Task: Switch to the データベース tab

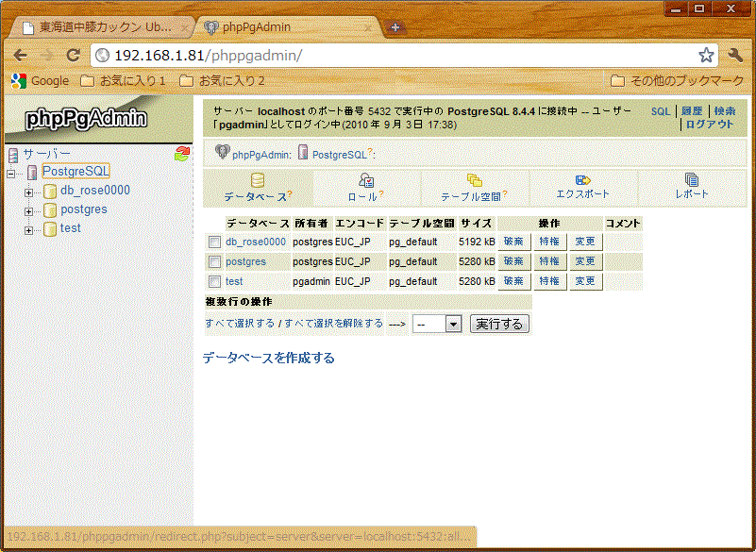Action: point(258,188)
